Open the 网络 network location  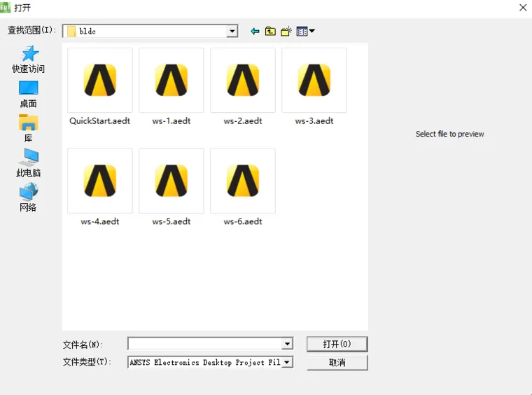point(28,197)
